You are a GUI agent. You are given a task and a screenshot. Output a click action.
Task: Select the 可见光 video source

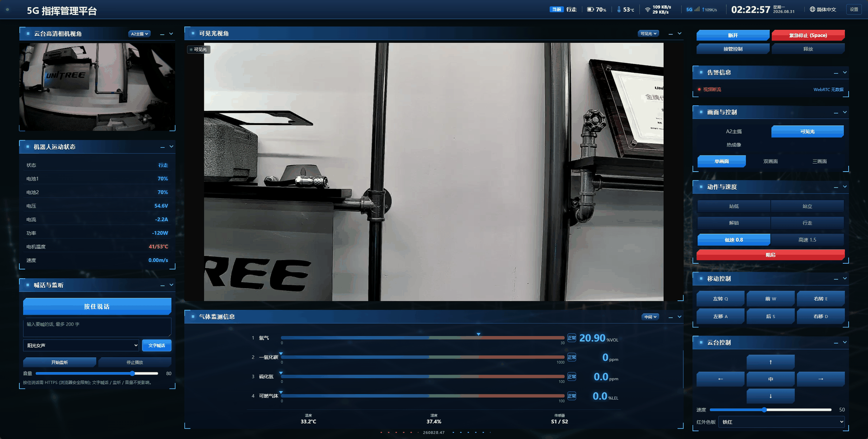pyautogui.click(x=807, y=131)
